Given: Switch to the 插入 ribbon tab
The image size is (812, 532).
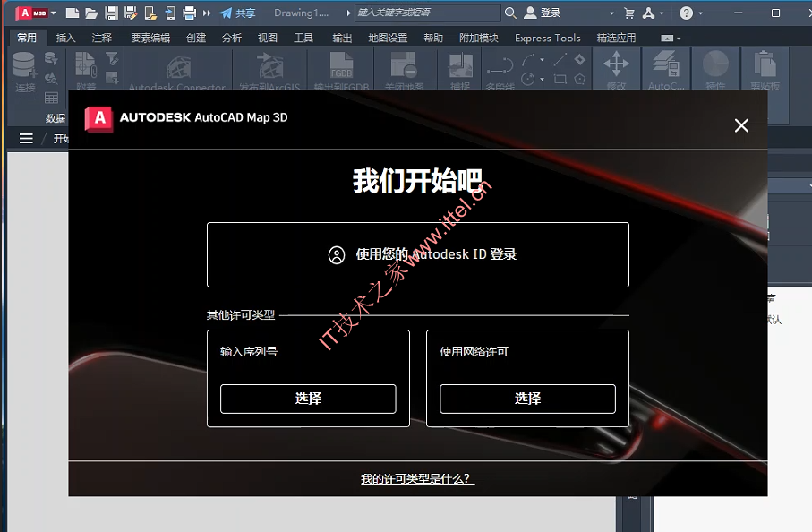Looking at the screenshot, I should point(65,38).
